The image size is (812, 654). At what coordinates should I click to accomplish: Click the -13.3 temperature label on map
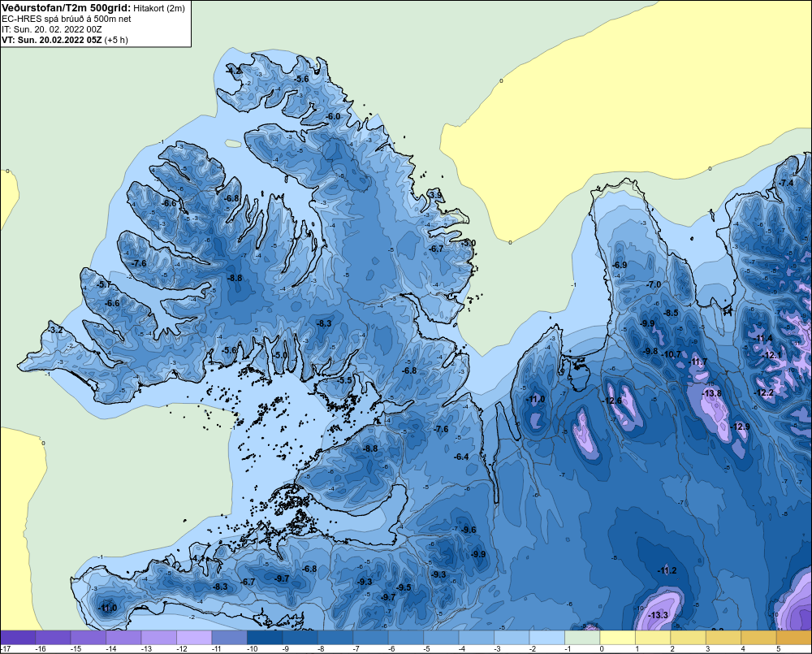click(x=659, y=615)
